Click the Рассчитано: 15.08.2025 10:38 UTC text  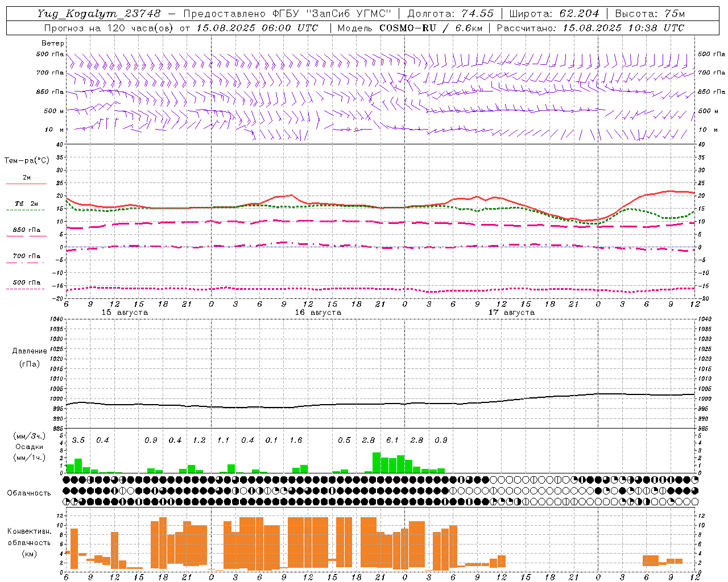[x=590, y=28]
